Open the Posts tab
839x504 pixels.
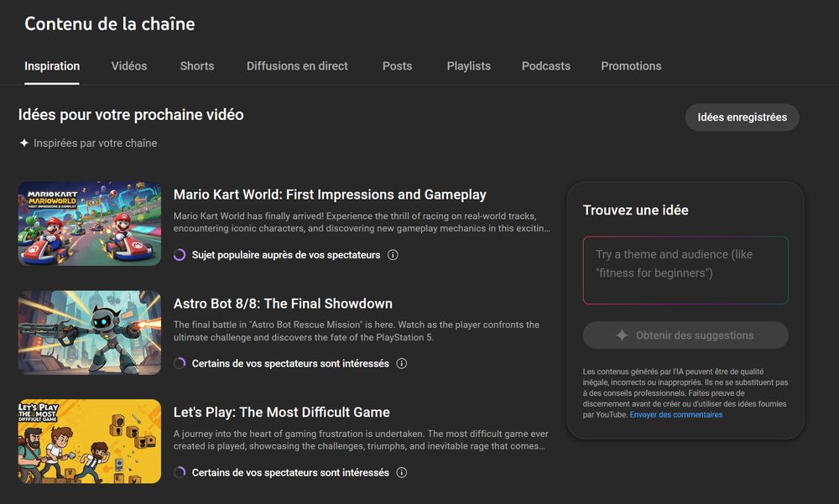(x=397, y=65)
